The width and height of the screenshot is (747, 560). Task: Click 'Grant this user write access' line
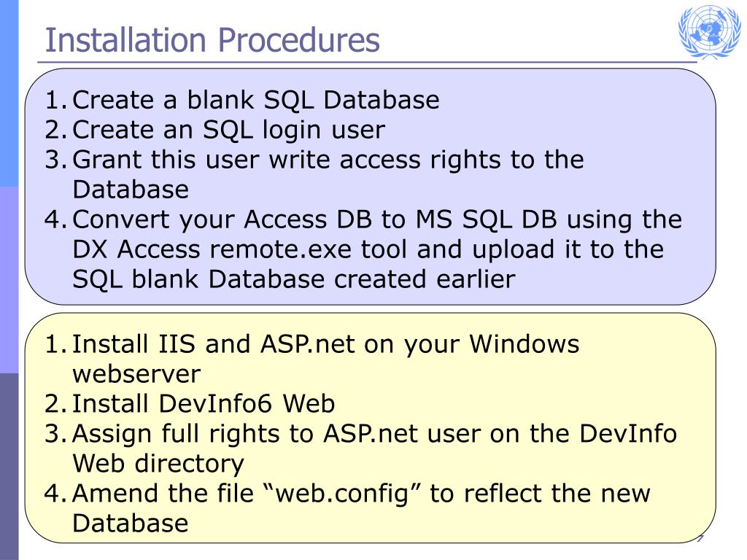(x=328, y=159)
